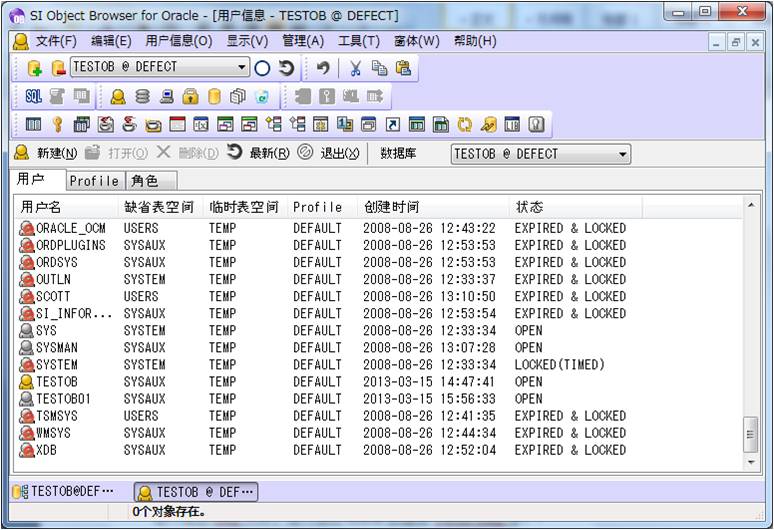Click the stacked disks tablespace icon
The width and height of the screenshot is (774, 530).
142,96
